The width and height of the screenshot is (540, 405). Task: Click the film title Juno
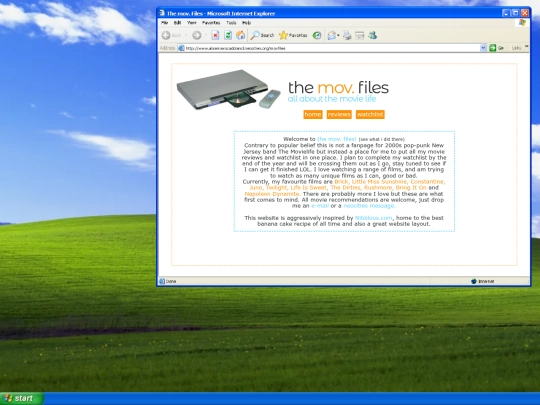256,187
